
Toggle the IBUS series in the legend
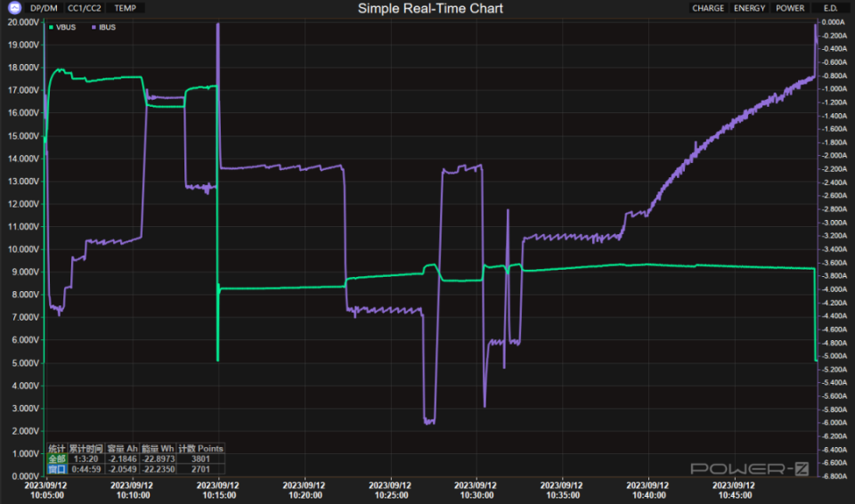click(x=103, y=28)
